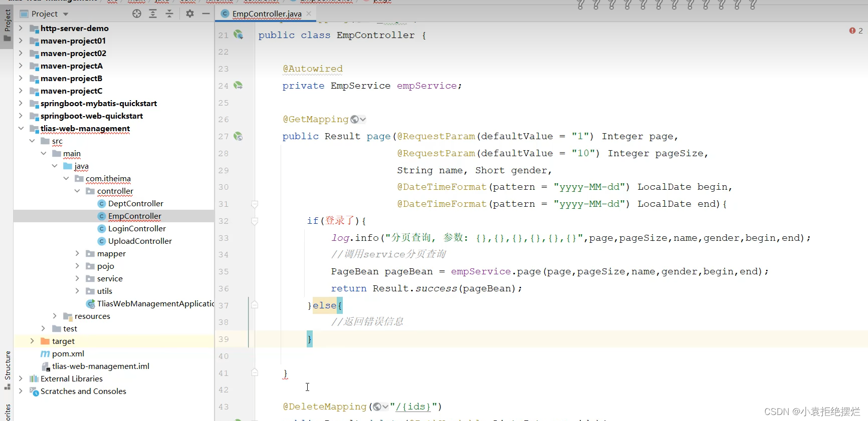Toggle code fold marker on line 32
868x421 pixels.
pos(255,221)
